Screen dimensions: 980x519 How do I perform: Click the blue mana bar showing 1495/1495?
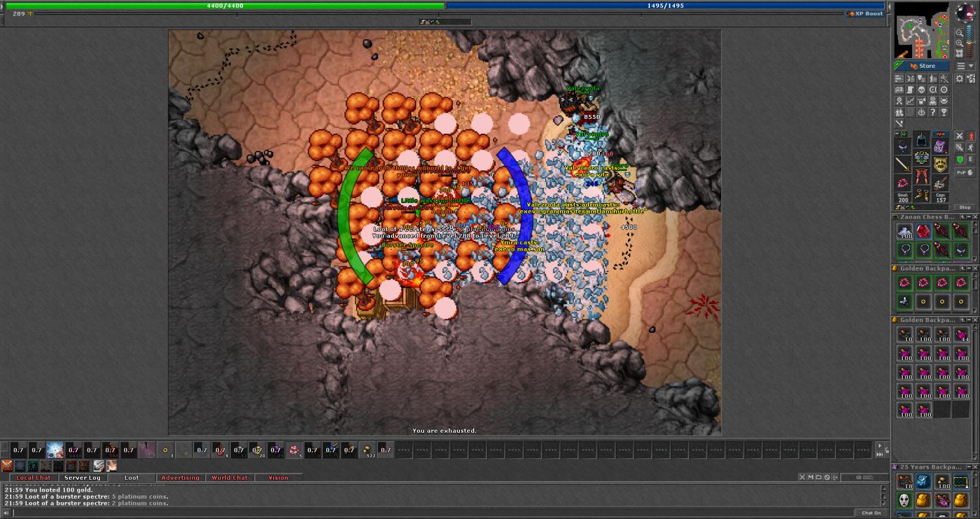pos(665,6)
